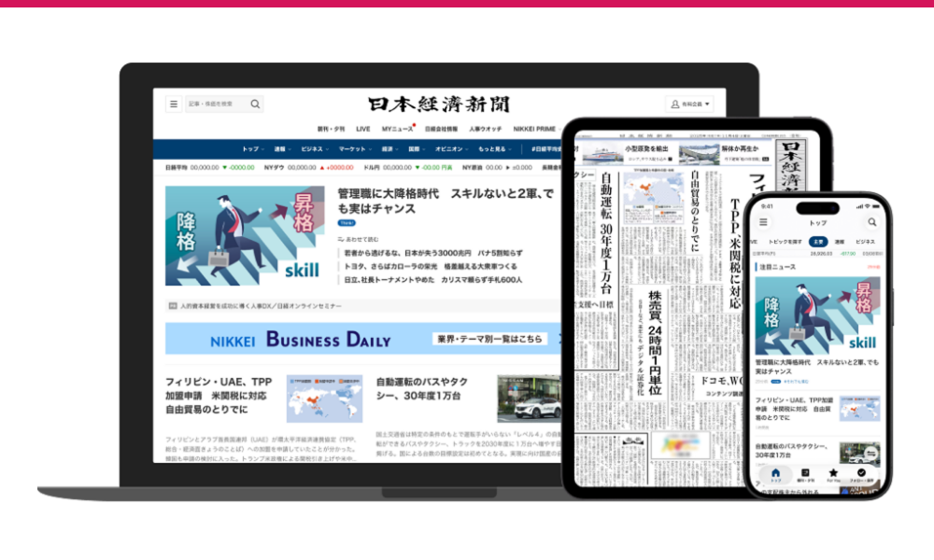Image resolution: width=934 pixels, height=560 pixels.
Task: Click the 日本経済新聞 logo on laptop
Action: 439,105
